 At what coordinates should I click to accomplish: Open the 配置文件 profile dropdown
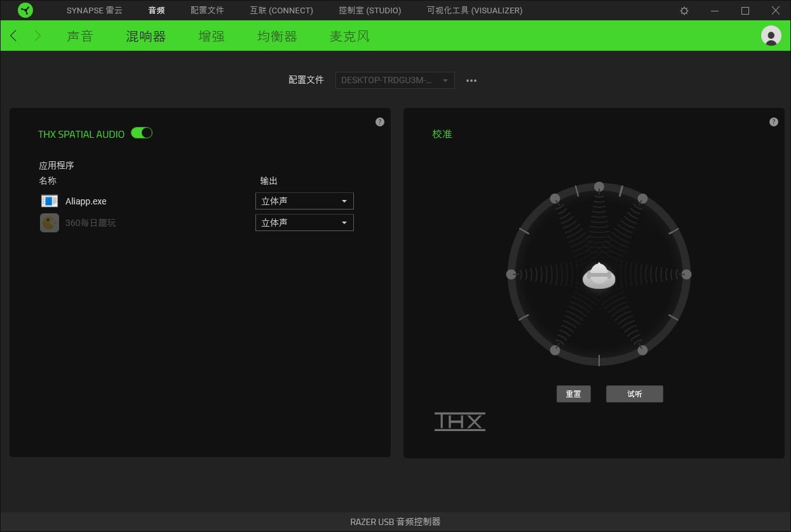[395, 81]
